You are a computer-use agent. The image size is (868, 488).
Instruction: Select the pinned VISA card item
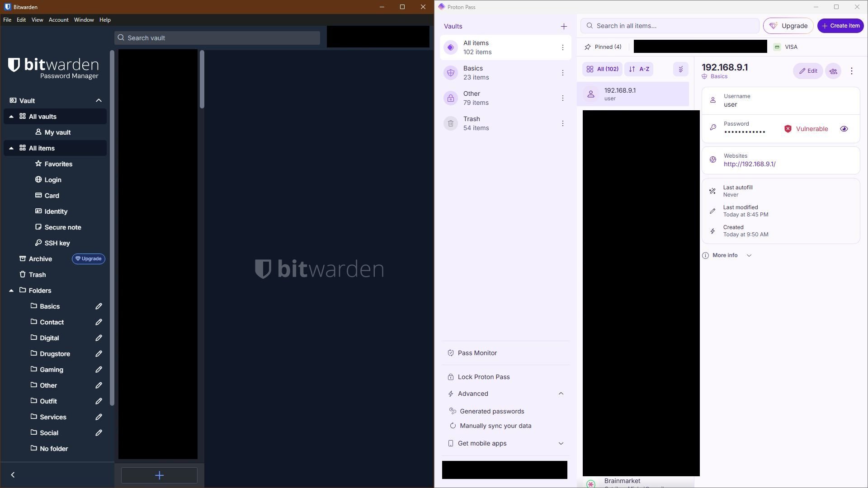pos(786,47)
